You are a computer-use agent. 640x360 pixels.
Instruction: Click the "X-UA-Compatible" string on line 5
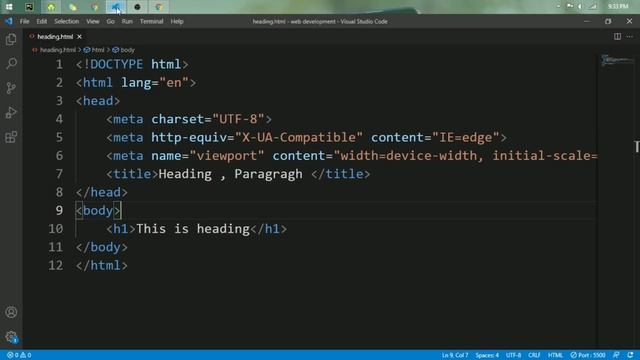coord(298,138)
